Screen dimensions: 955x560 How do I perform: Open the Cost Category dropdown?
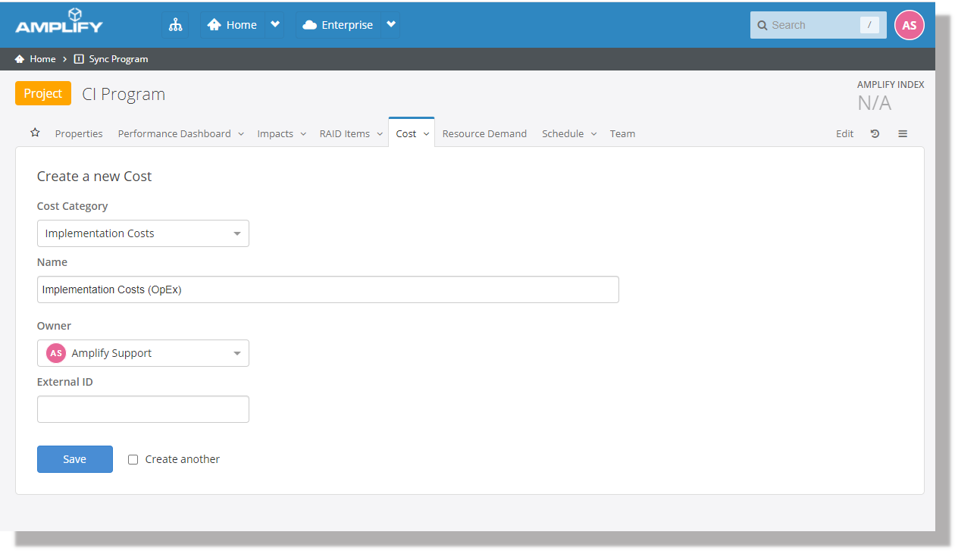pyautogui.click(x=142, y=233)
